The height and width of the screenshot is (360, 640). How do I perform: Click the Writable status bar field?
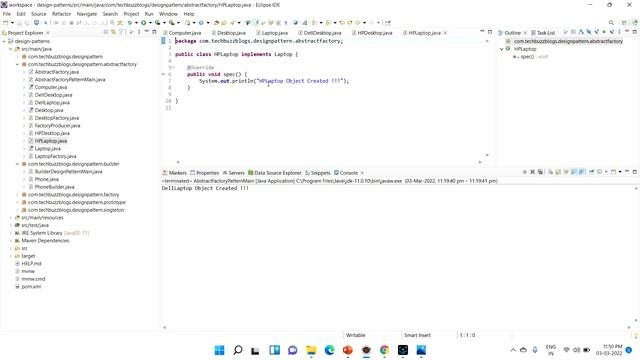356,335
